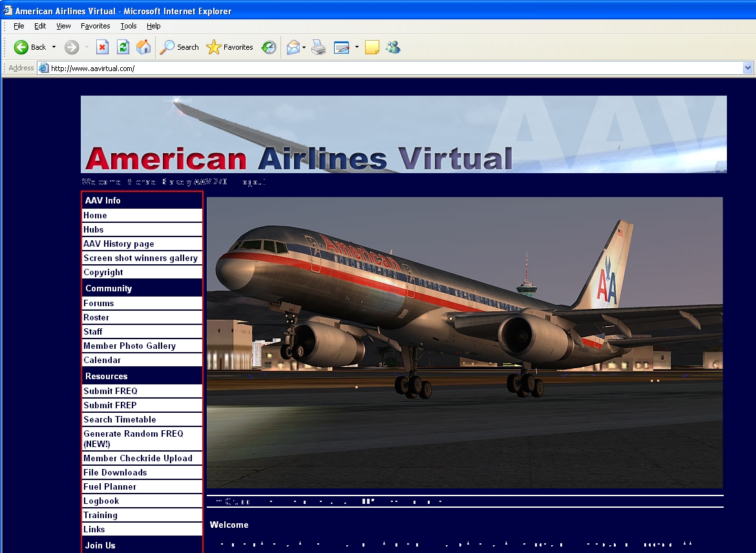Screen dimensions: 756x553
Task: Open the Forward button history dropdown arrow
Action: pos(87,47)
